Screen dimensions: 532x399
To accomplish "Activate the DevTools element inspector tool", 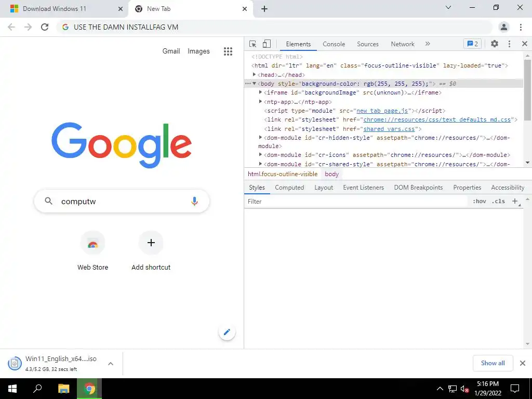I will pos(252,44).
